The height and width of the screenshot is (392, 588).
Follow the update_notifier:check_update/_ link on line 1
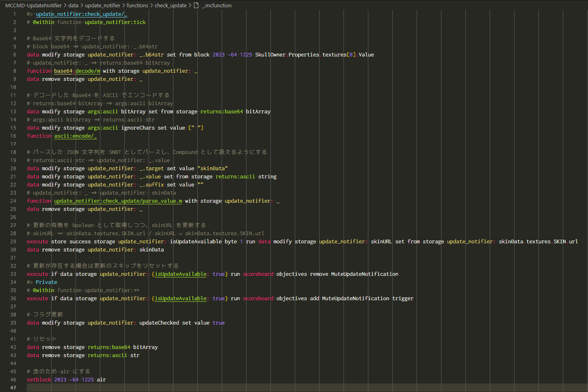click(82, 14)
